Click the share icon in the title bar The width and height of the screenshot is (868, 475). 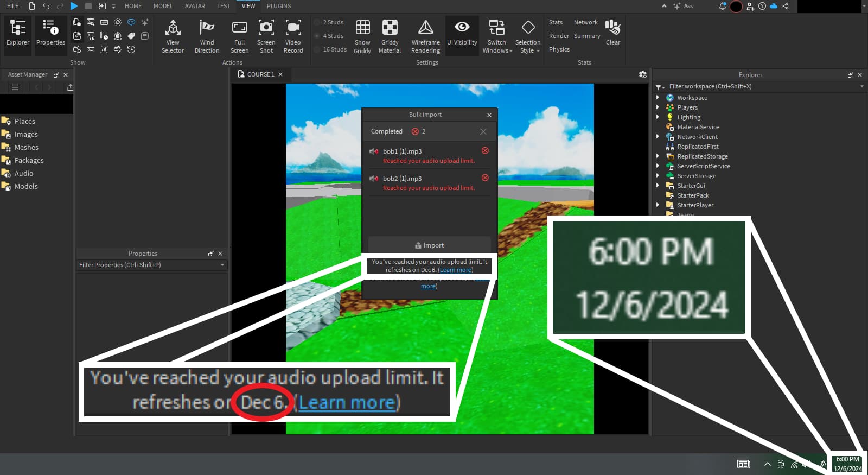point(785,6)
